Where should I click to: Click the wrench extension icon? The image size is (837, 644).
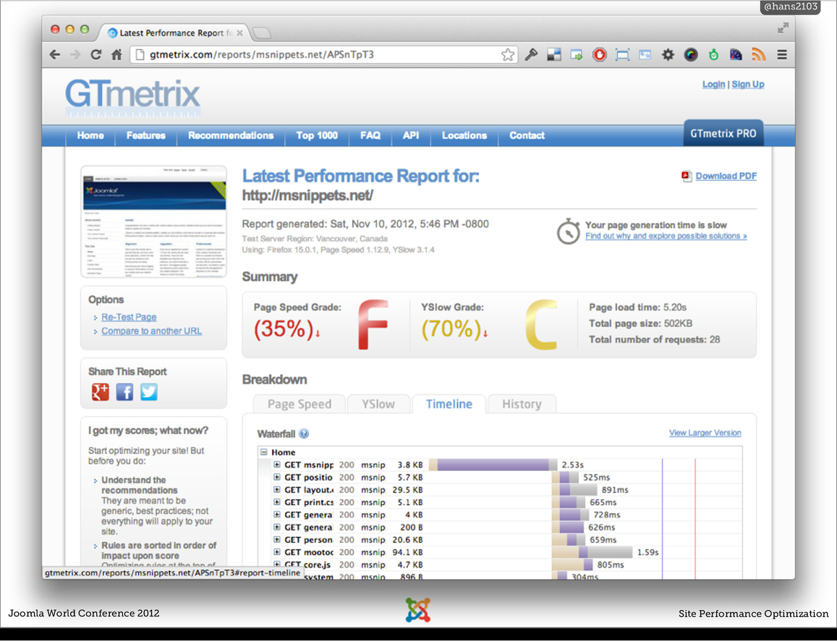click(531, 54)
